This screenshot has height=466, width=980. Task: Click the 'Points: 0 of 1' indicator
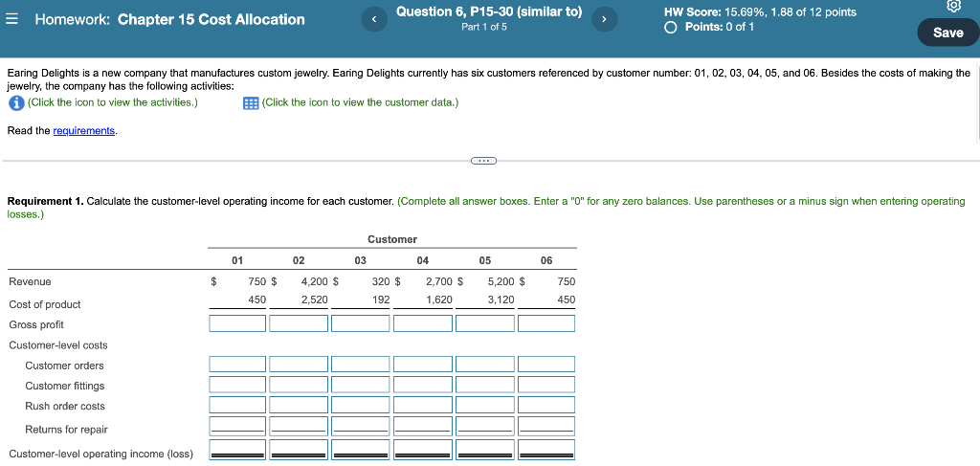(709, 27)
